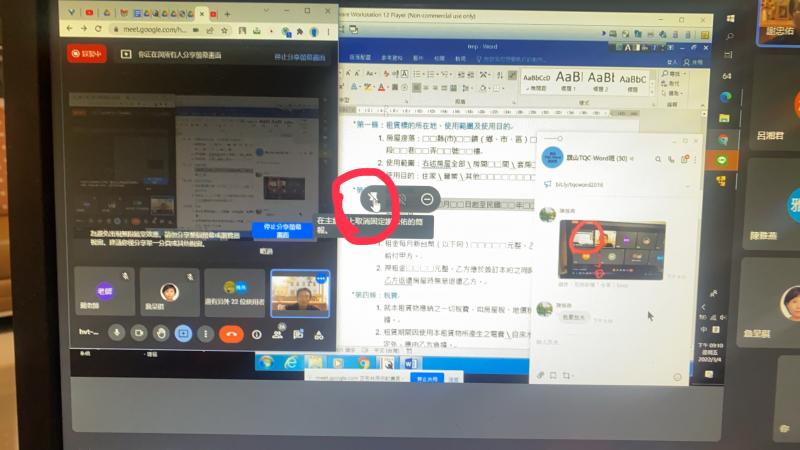Click the Edge icon on the right sidebar

725,97
